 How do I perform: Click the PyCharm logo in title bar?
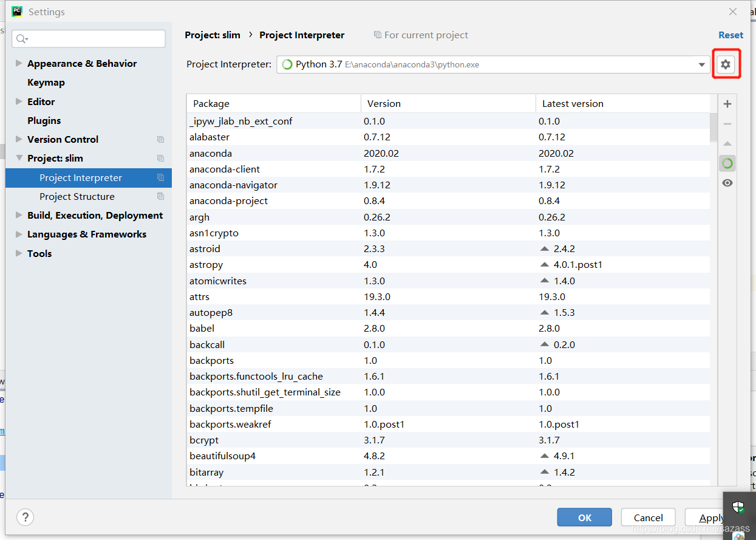[x=17, y=12]
